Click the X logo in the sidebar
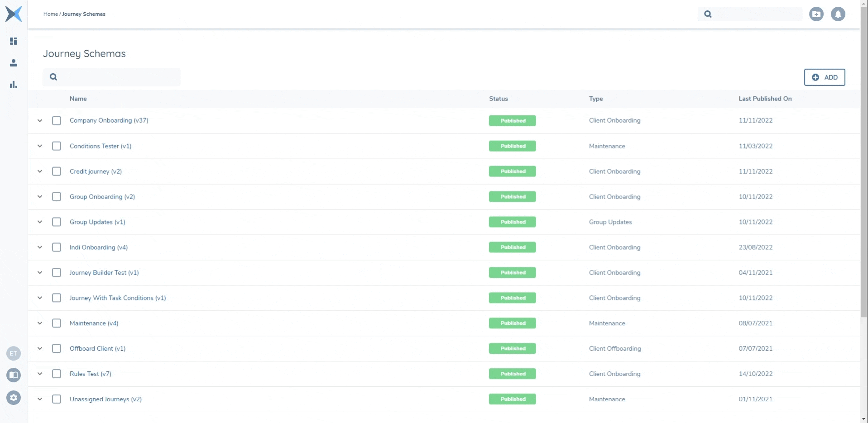 (x=14, y=14)
